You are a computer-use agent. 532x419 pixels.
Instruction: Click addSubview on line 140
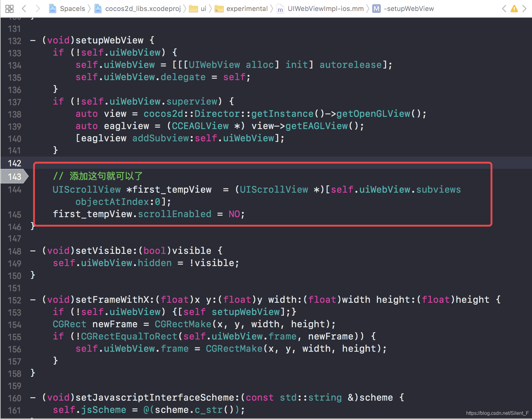click(161, 138)
